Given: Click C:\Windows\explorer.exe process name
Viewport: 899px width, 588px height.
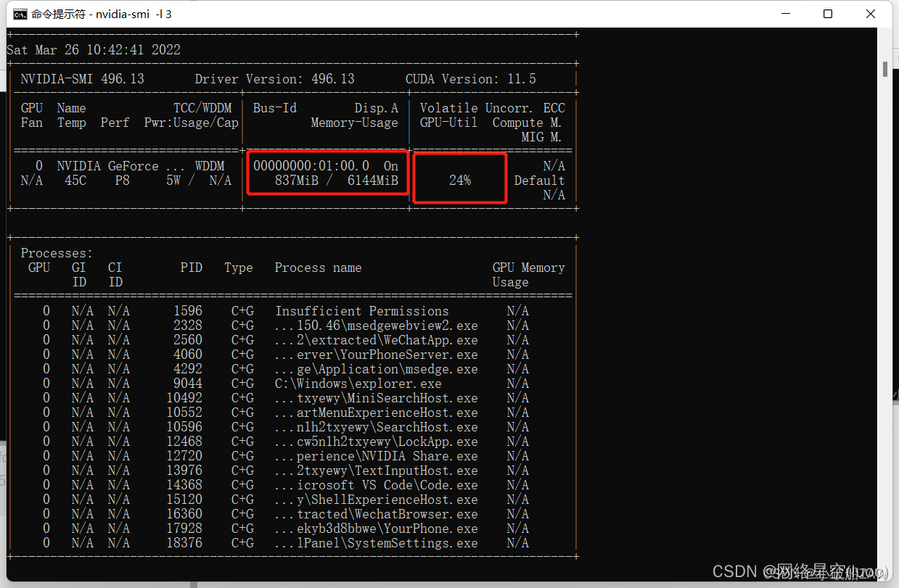Looking at the screenshot, I should point(358,384).
